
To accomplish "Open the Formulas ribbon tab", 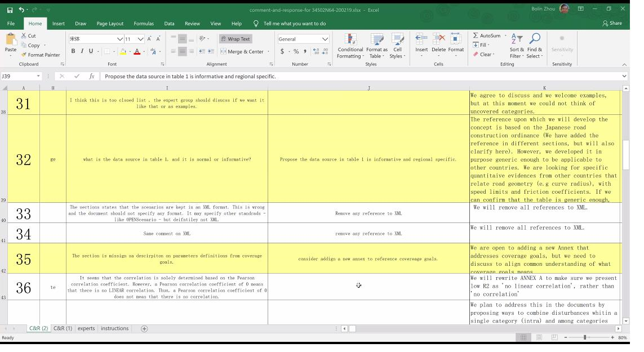I will pyautogui.click(x=144, y=24).
